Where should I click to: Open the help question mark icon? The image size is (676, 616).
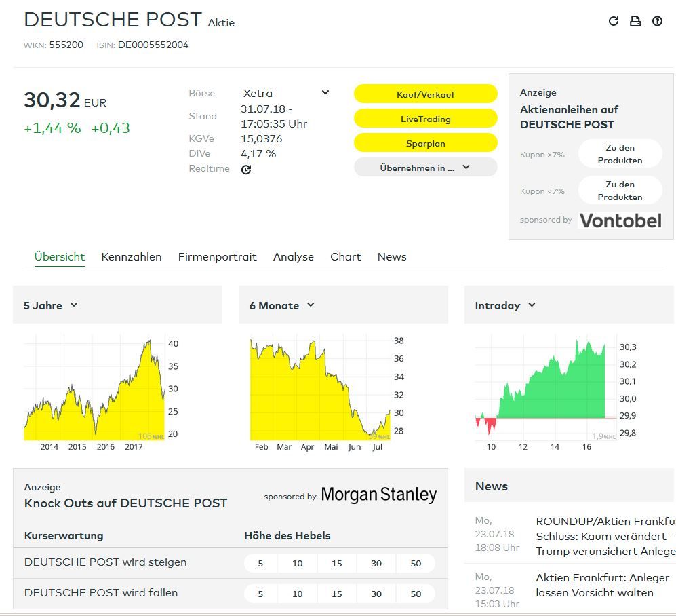(657, 21)
